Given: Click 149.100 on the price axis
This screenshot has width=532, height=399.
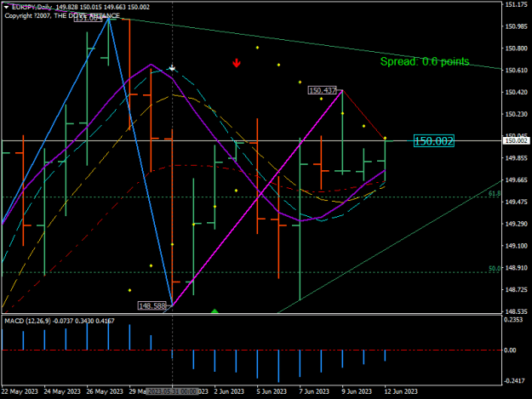Looking at the screenshot, I should click(516, 246).
